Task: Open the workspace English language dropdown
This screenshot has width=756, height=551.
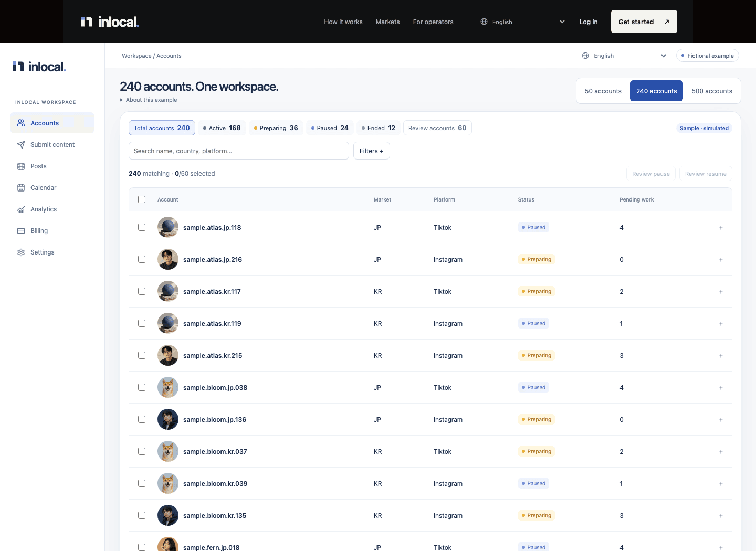Action: click(624, 56)
